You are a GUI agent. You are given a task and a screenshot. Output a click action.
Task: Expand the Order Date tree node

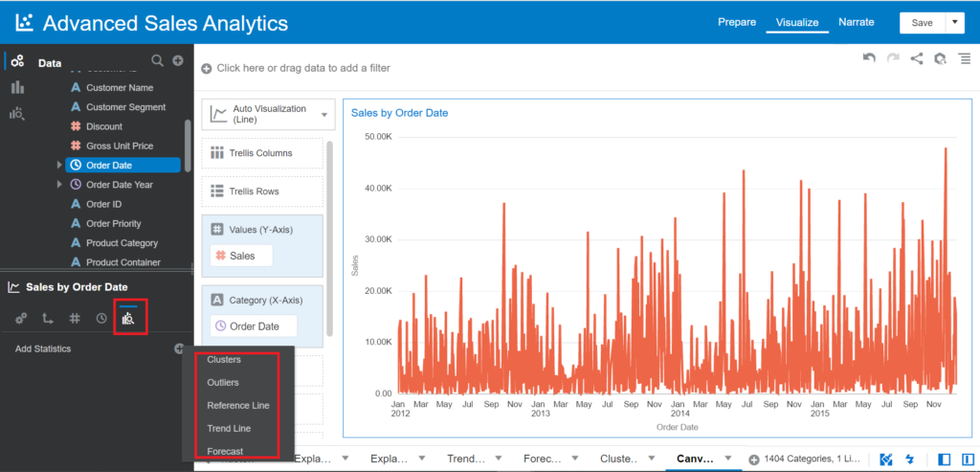tap(60, 165)
